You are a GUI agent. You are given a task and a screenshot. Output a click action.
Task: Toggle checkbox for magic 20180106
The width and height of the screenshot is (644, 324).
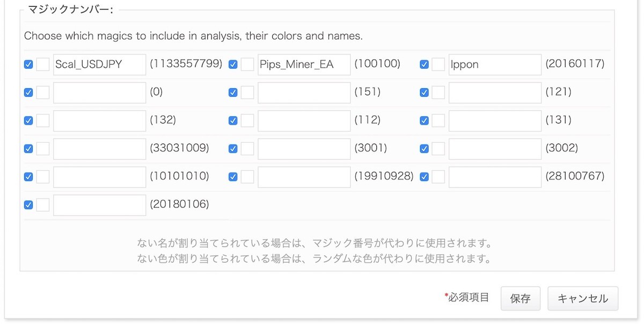coord(28,205)
